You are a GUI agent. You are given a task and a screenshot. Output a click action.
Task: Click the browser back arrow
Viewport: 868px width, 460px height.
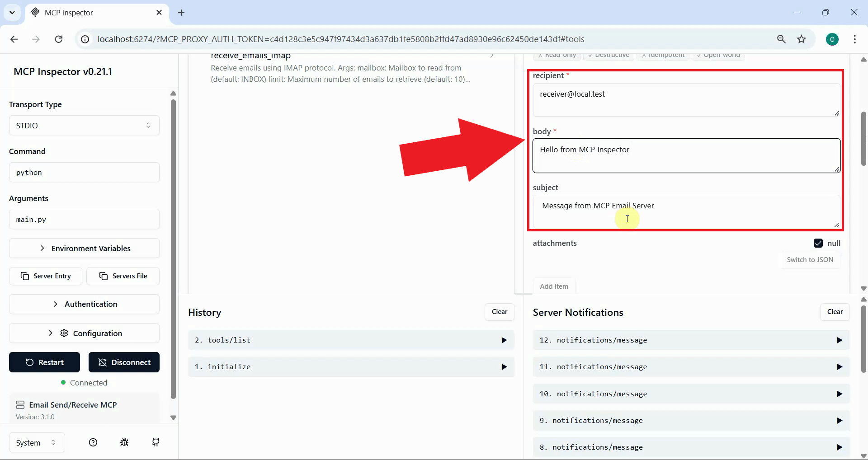14,39
